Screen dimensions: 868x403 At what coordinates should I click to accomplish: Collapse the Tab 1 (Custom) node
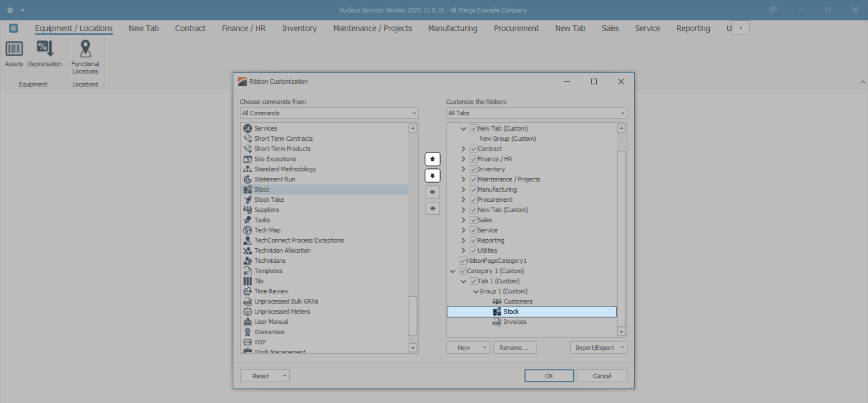[x=463, y=281]
